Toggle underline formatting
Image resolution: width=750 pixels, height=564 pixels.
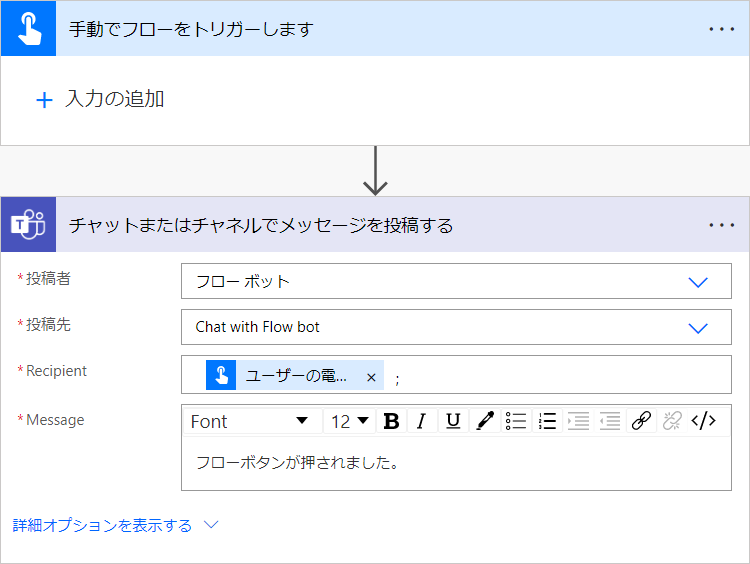[453, 421]
